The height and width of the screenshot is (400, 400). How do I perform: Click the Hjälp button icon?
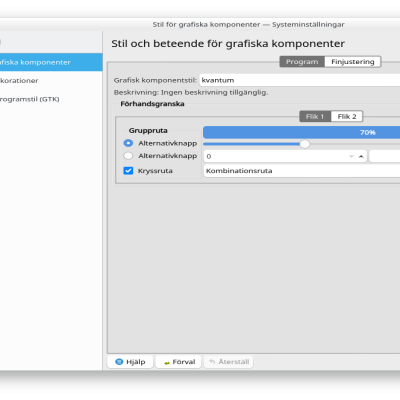coord(119,362)
